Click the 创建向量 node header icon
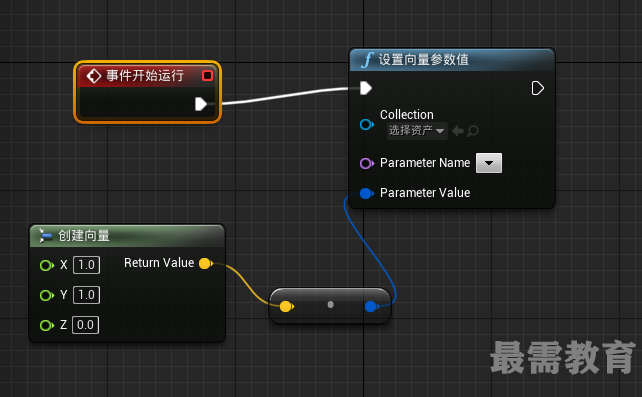Screen dimensions: 642x397 click(x=45, y=236)
